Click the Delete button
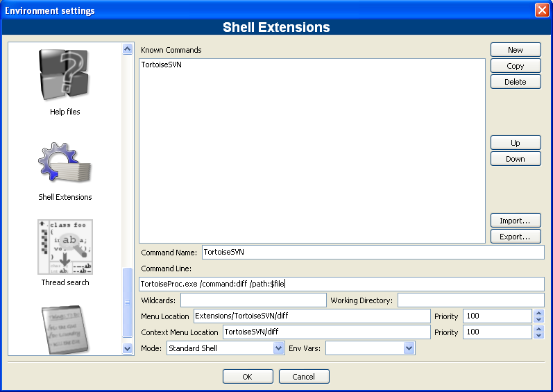The height and width of the screenshot is (392, 553). 516,82
